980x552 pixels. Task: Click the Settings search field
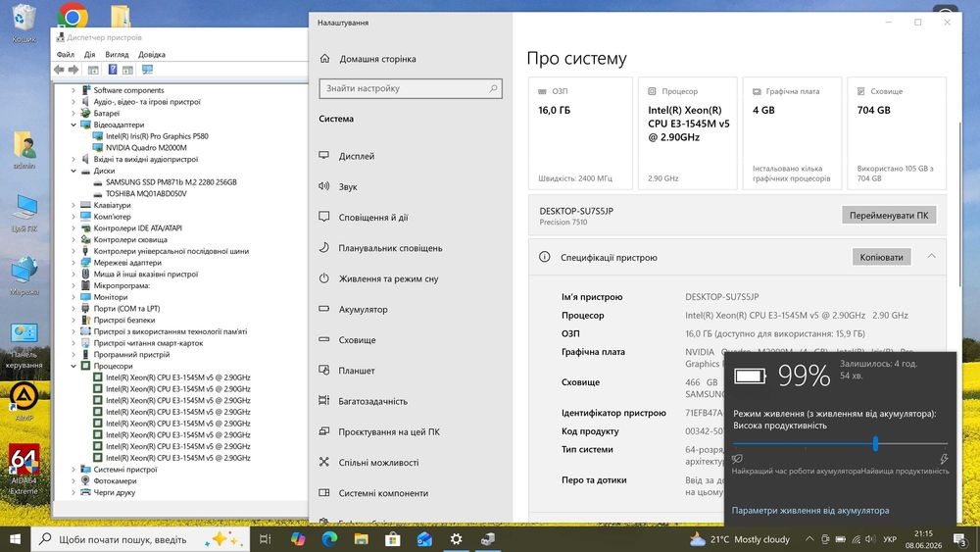coord(411,89)
